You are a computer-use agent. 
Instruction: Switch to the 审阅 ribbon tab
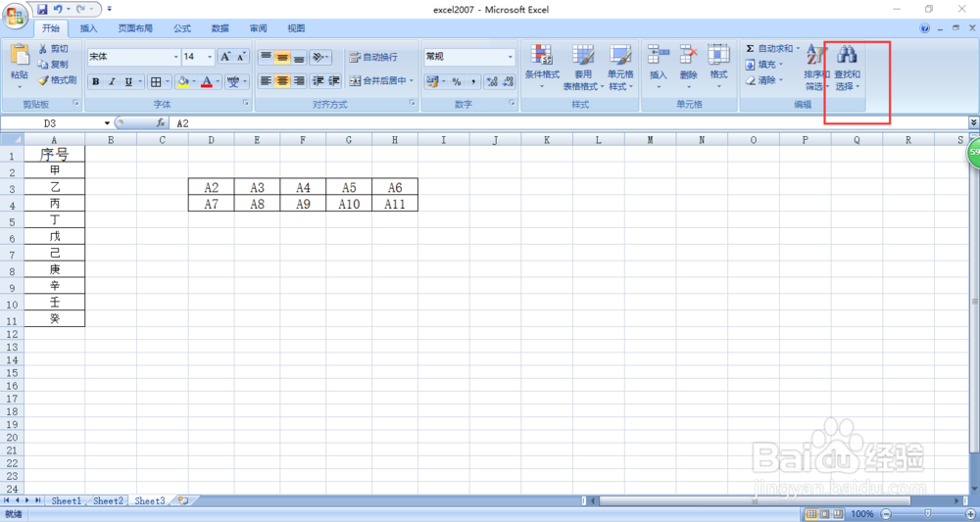[x=258, y=28]
